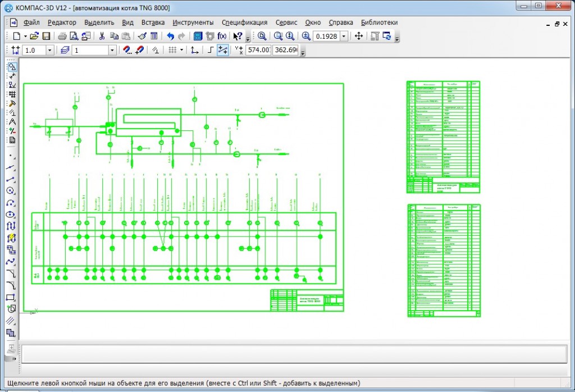The image size is (575, 392).
Task: Open the Спецификация menu
Action: pos(244,22)
